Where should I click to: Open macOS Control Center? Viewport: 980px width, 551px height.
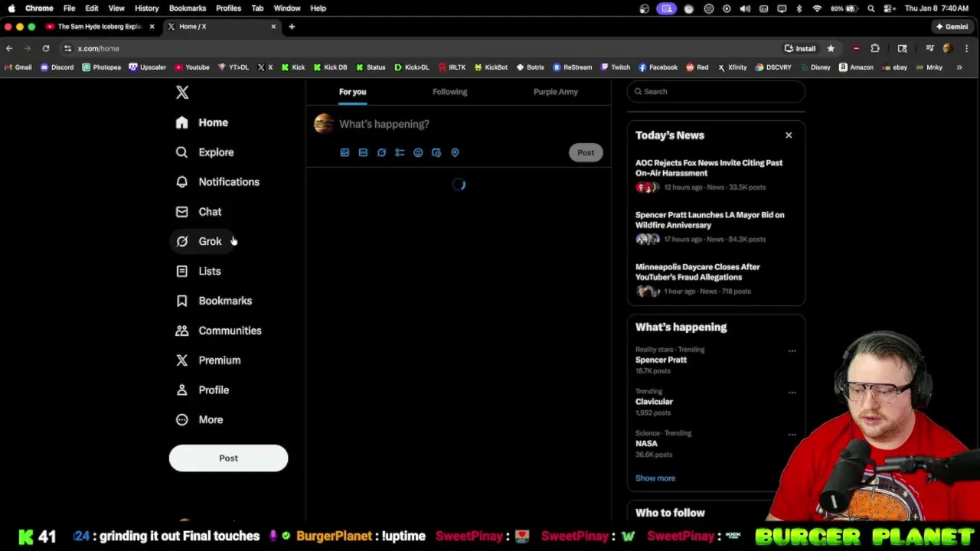pos(889,8)
